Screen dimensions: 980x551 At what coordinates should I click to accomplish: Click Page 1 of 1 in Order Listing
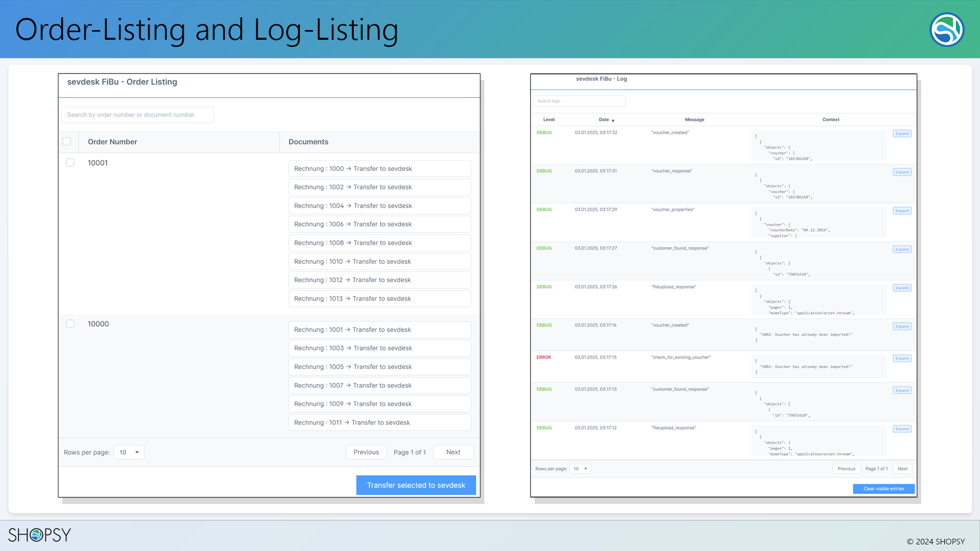[409, 452]
